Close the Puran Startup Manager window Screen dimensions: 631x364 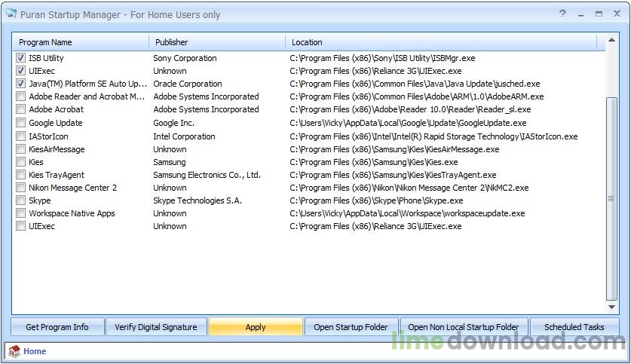pos(617,14)
